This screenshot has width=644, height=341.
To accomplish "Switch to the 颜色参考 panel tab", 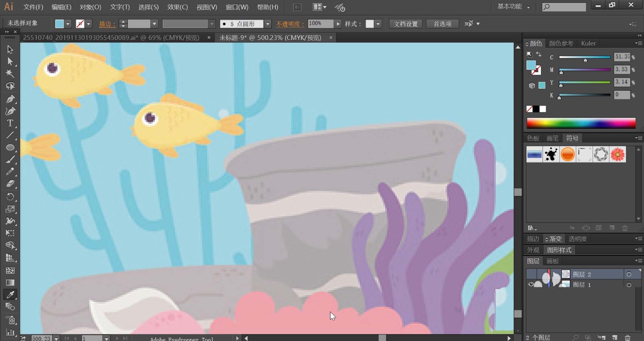I will tap(561, 43).
